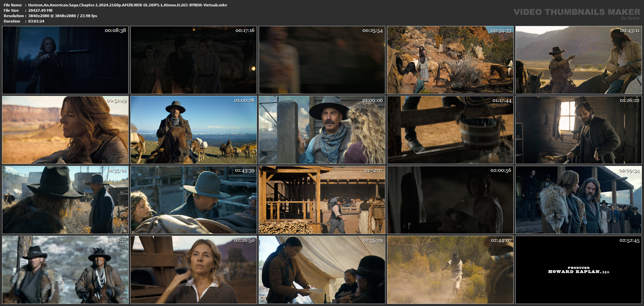
Task: Select the thumbnail at 02:18:12
Action: point(65,270)
